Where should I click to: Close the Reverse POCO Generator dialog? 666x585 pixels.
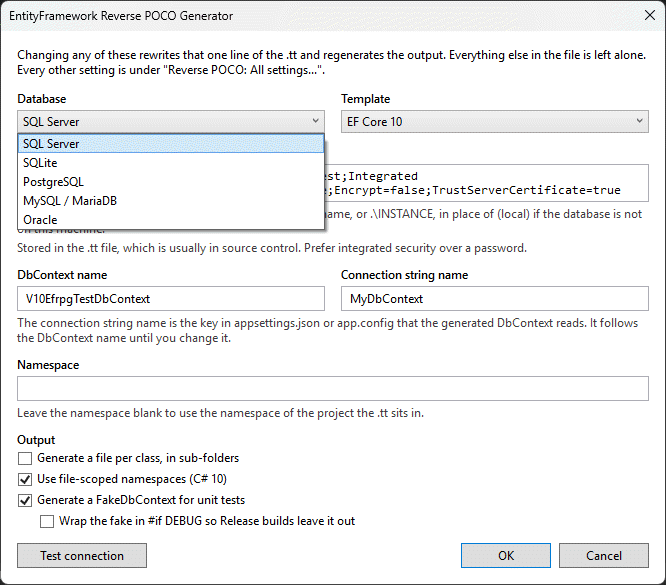649,15
